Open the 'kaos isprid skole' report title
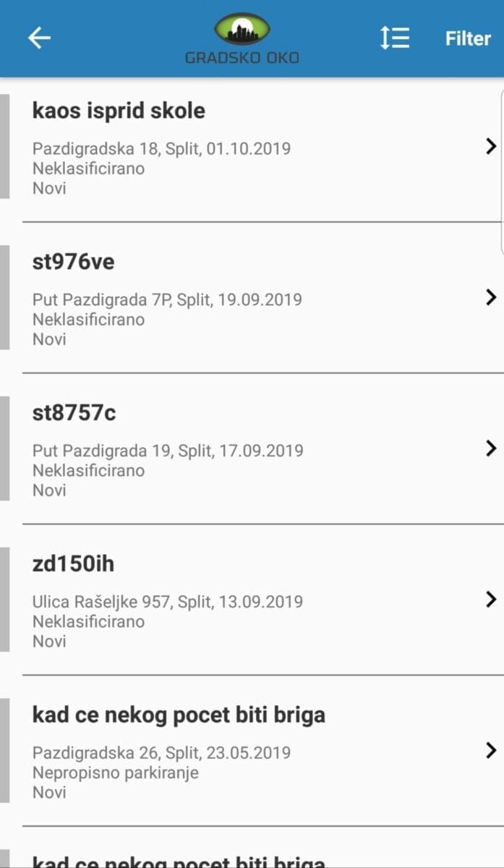The height and width of the screenshot is (868, 504). pos(119,111)
